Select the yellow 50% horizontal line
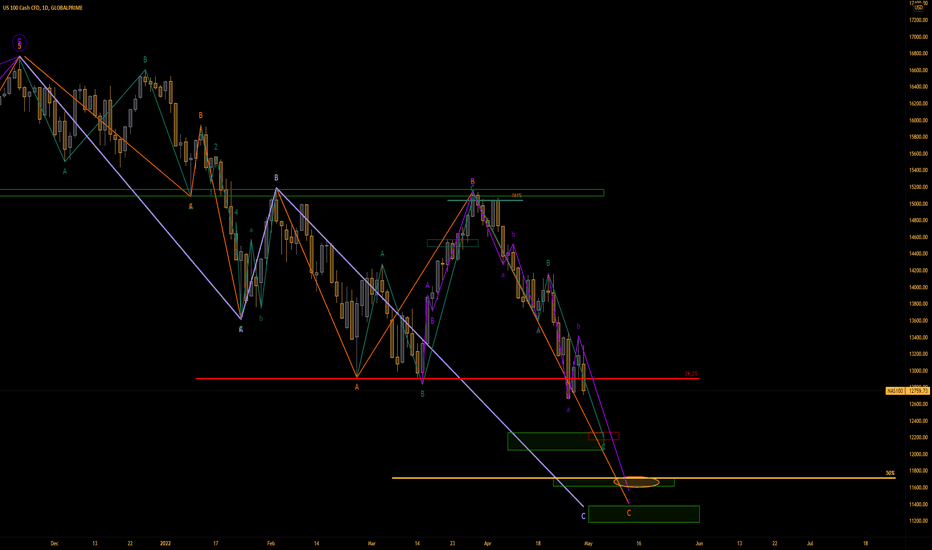Screen dimensions: 932x550 [x=643, y=477]
